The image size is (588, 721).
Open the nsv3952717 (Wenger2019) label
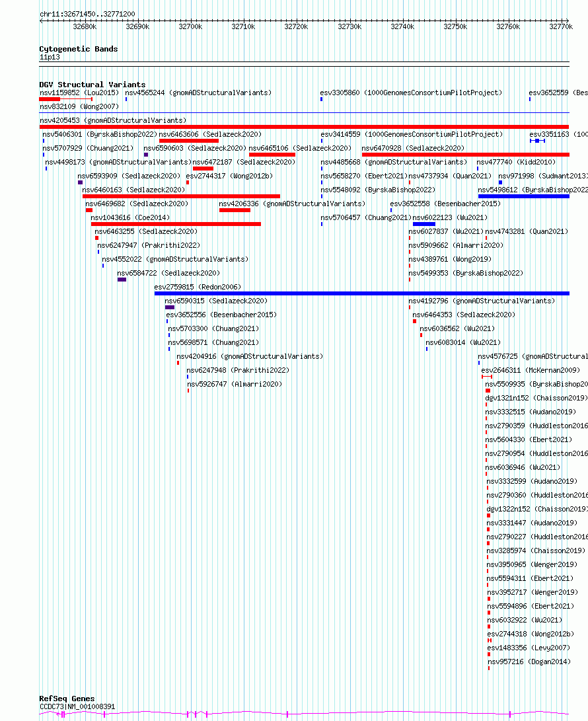click(533, 591)
